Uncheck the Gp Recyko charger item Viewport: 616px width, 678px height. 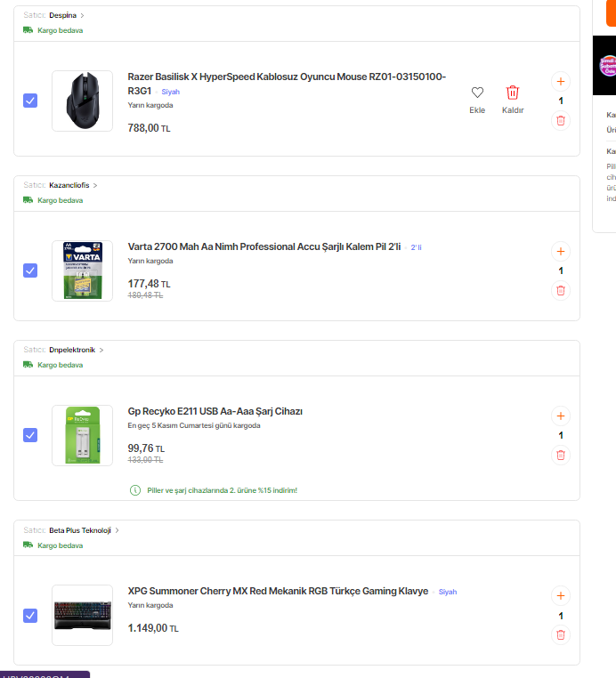tap(30, 435)
